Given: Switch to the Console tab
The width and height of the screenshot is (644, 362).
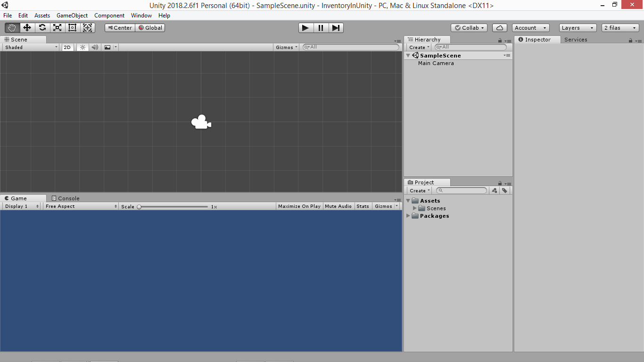Looking at the screenshot, I should tap(66, 198).
